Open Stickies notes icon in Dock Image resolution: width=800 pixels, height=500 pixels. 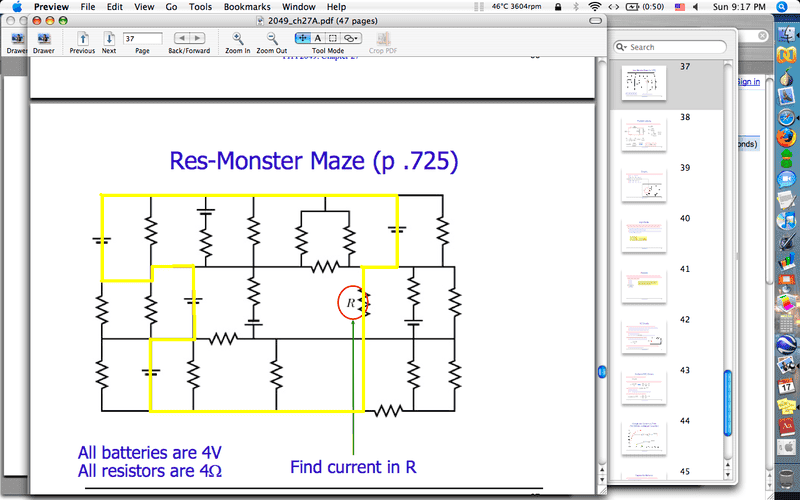pyautogui.click(x=786, y=407)
